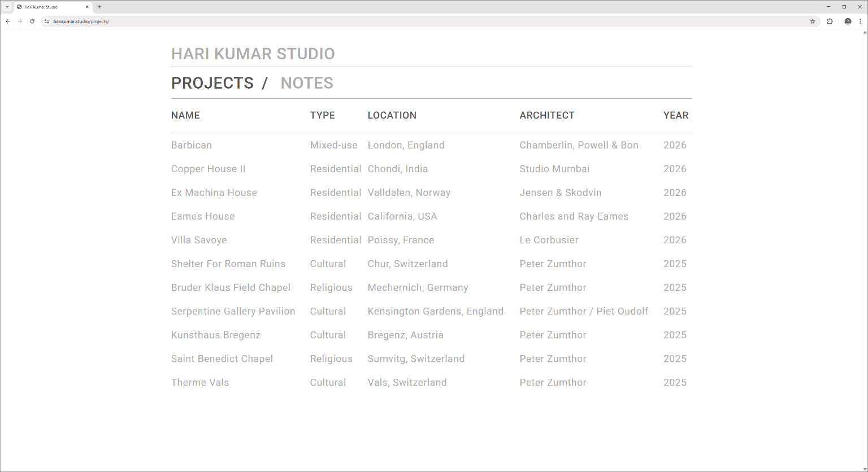Switch to the Notes section

[x=307, y=83]
